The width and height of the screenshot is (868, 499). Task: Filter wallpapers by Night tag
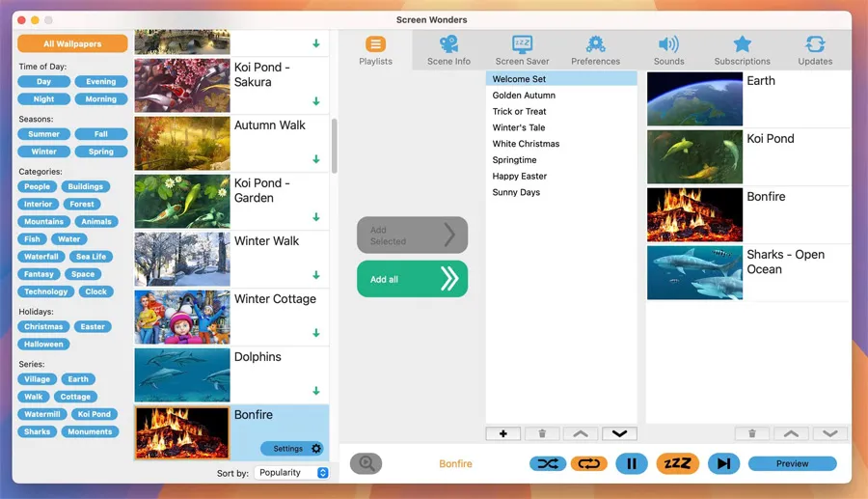pos(43,99)
